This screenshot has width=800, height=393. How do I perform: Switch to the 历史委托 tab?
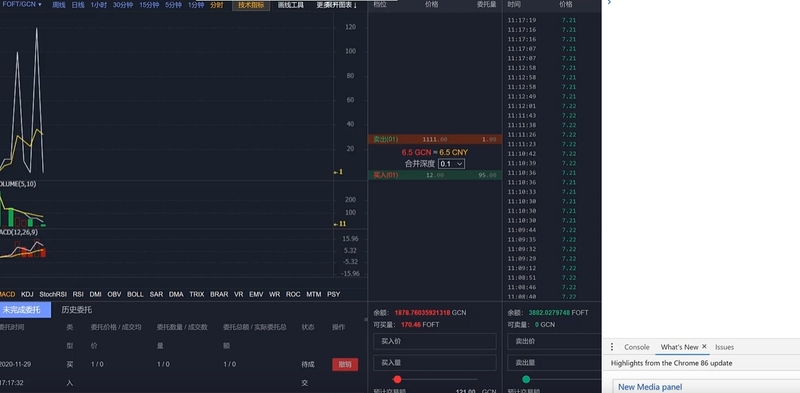pos(77,310)
